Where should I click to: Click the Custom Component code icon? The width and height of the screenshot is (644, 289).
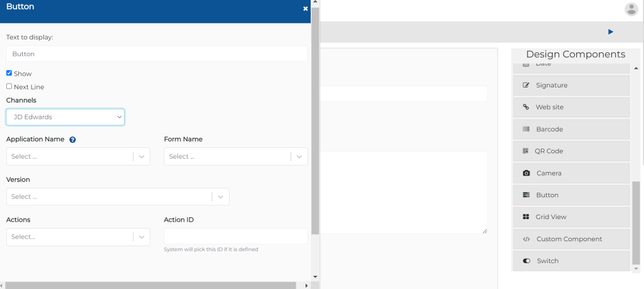[526, 239]
